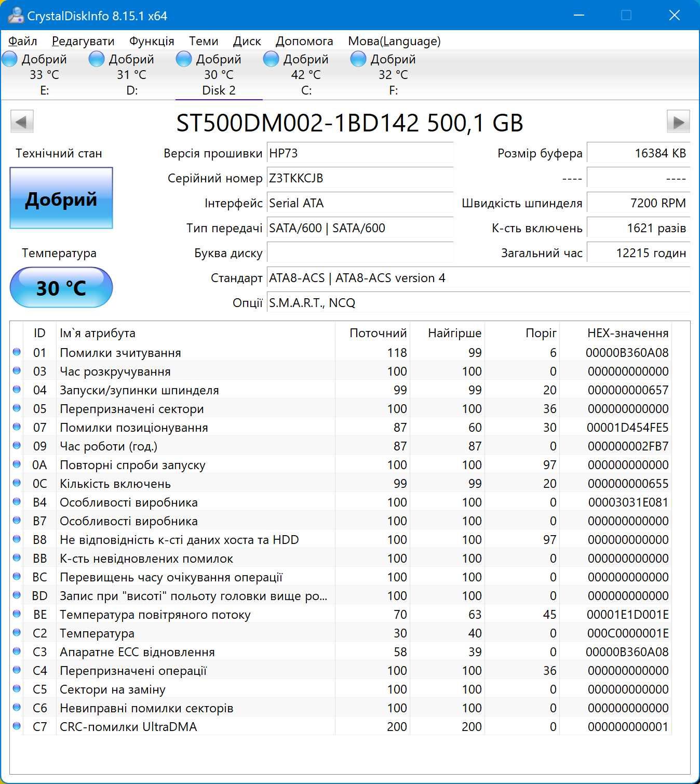
Task: Click the power on count 1621 разів
Action: pos(638,228)
